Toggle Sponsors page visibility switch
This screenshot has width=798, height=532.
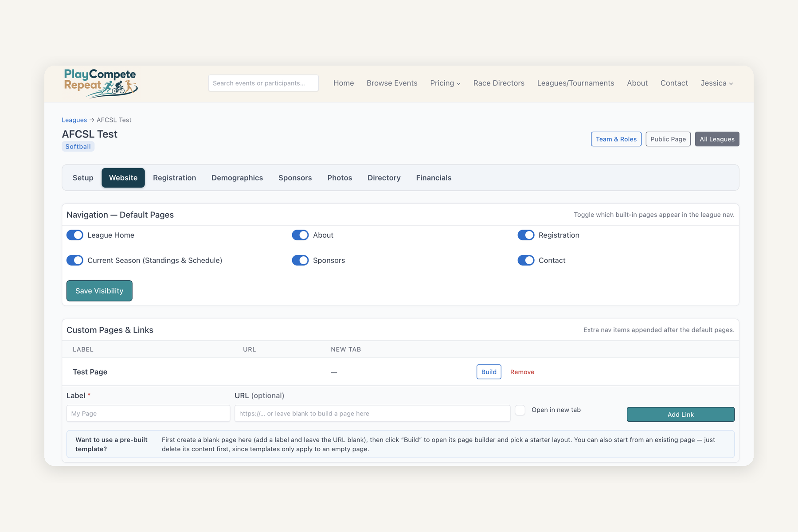click(x=300, y=260)
